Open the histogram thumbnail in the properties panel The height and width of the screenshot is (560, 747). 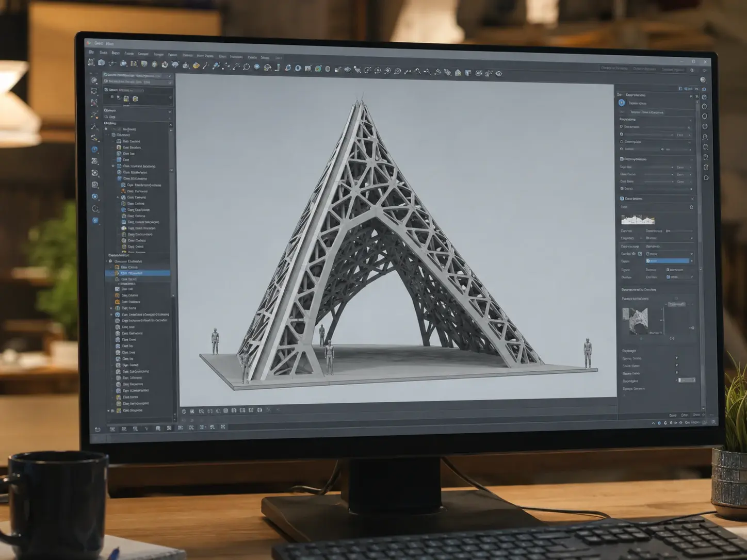click(638, 219)
